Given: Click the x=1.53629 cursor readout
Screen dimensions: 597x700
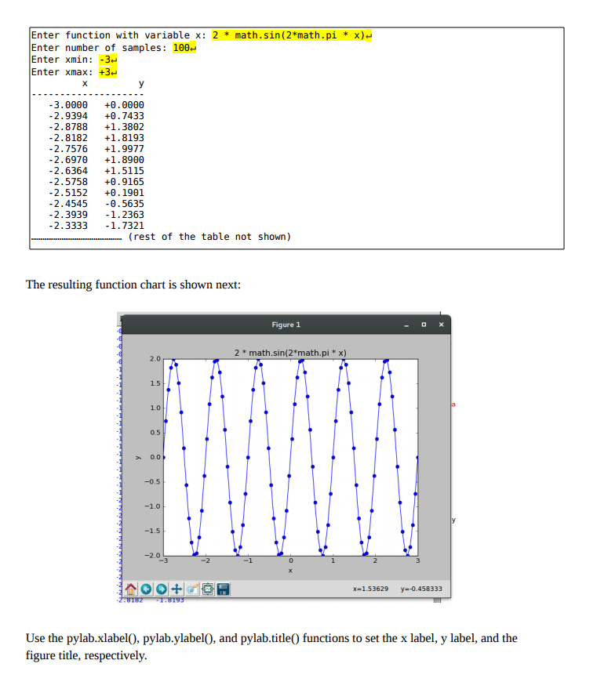Looking at the screenshot, I should coord(370,589).
